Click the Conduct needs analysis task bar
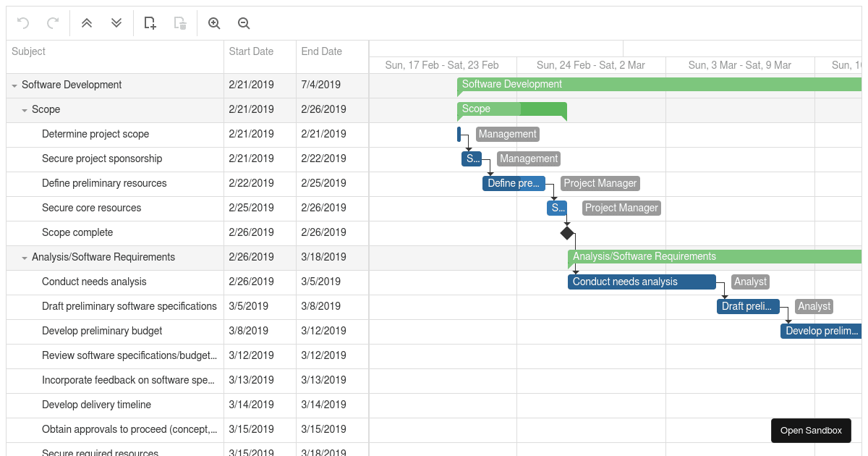868x456 pixels. point(641,282)
